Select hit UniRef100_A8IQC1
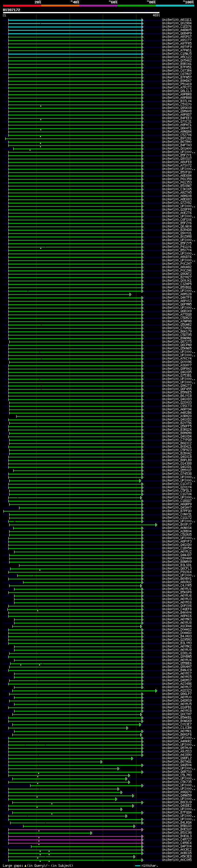197x868 pixels. click(76, 20)
